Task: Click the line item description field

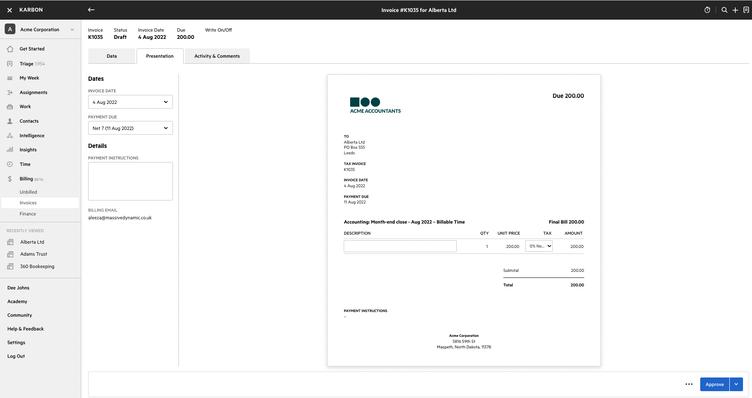Action: 400,246
